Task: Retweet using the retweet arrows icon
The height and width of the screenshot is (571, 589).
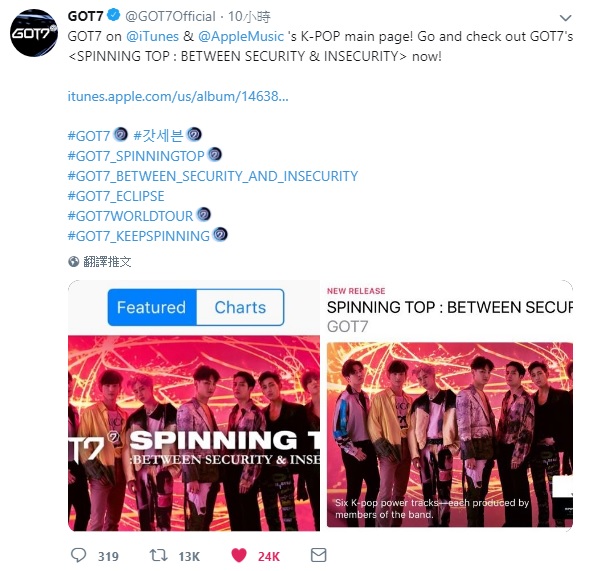Action: (x=159, y=555)
